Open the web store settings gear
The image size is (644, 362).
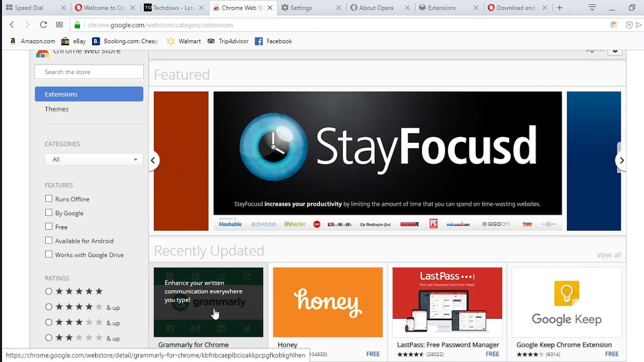tap(615, 51)
